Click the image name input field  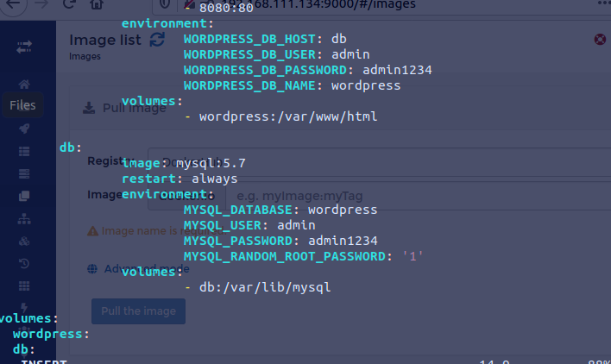click(x=418, y=196)
